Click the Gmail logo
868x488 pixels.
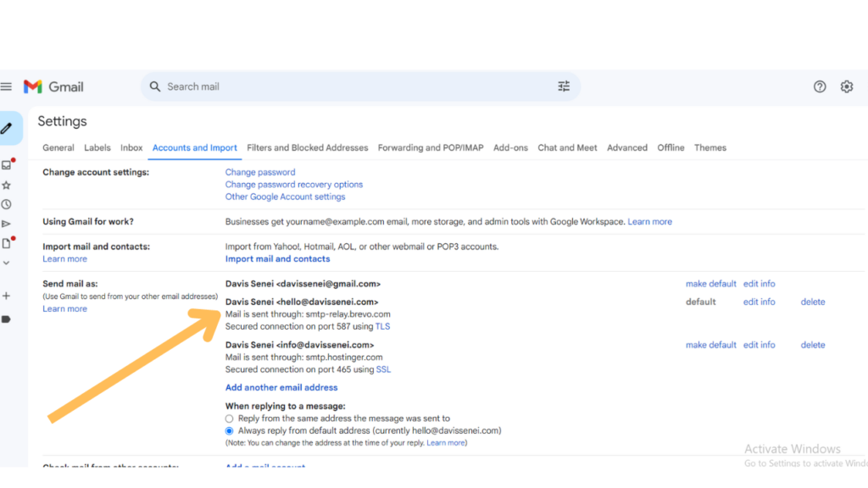53,87
